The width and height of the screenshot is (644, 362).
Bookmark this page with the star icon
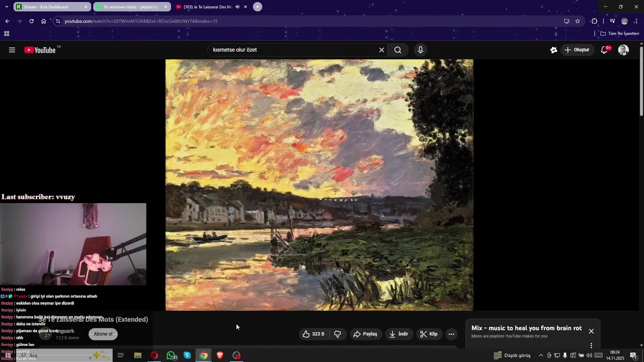coord(578,21)
